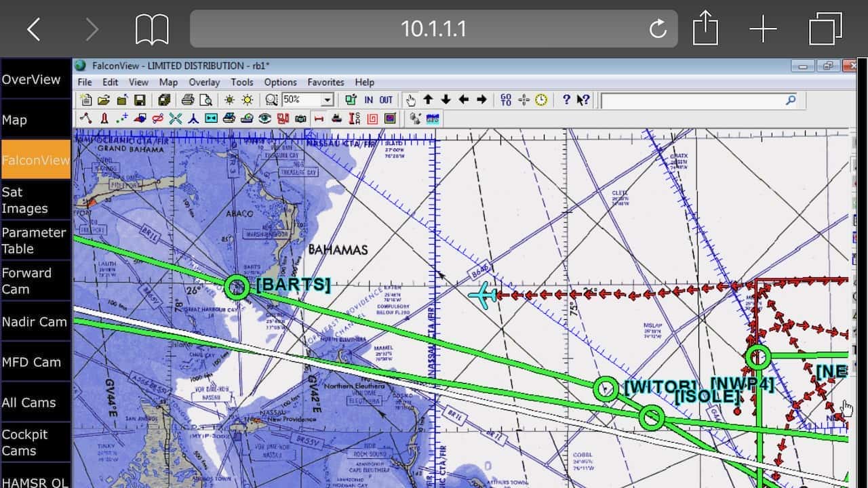Open the Tools menu
This screenshot has height=488, width=868.
pyautogui.click(x=242, y=82)
